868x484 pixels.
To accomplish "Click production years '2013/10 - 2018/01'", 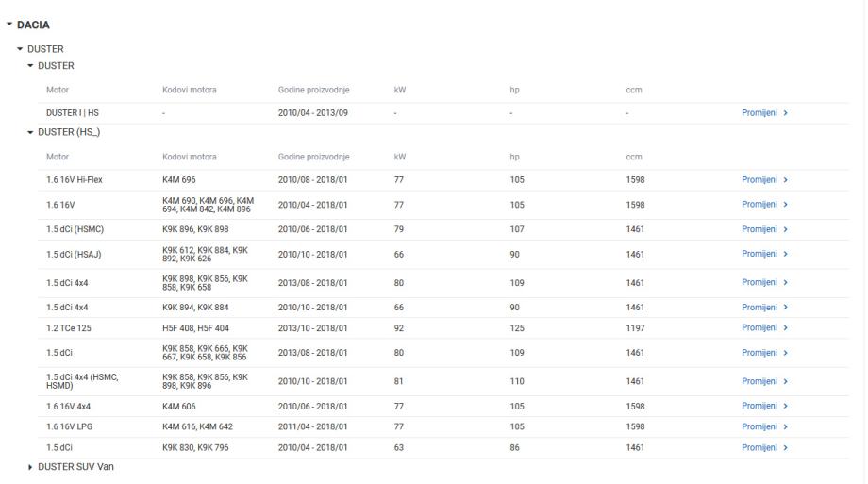I will tap(313, 328).
